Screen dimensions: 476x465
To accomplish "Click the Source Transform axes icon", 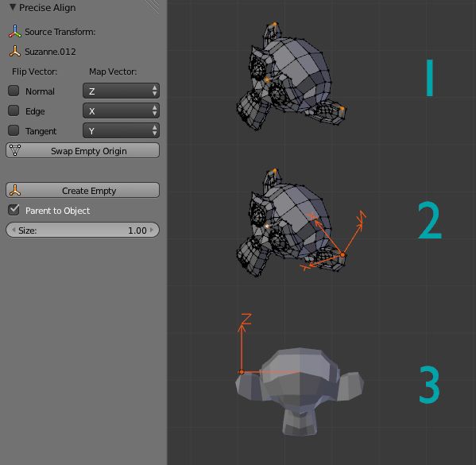I will point(15,32).
